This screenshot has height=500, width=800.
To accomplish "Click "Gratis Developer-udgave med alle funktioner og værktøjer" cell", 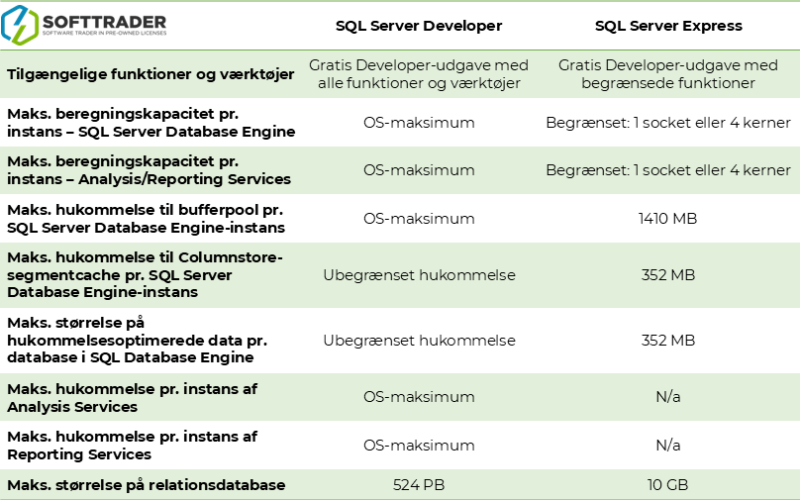I will point(419,74).
